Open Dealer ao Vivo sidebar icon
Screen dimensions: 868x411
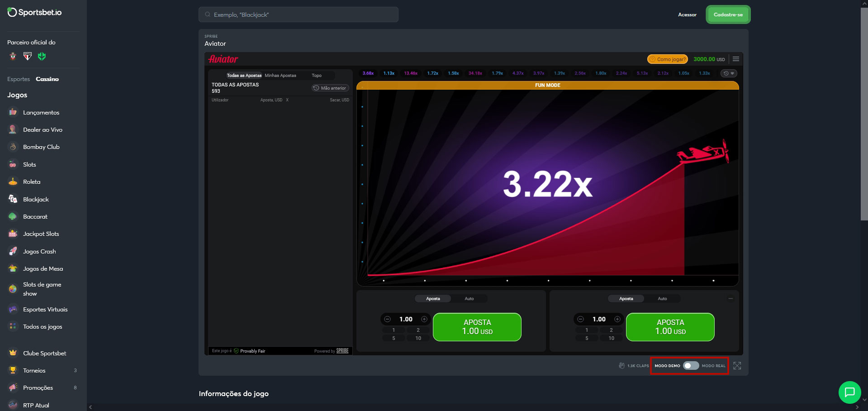coord(13,129)
